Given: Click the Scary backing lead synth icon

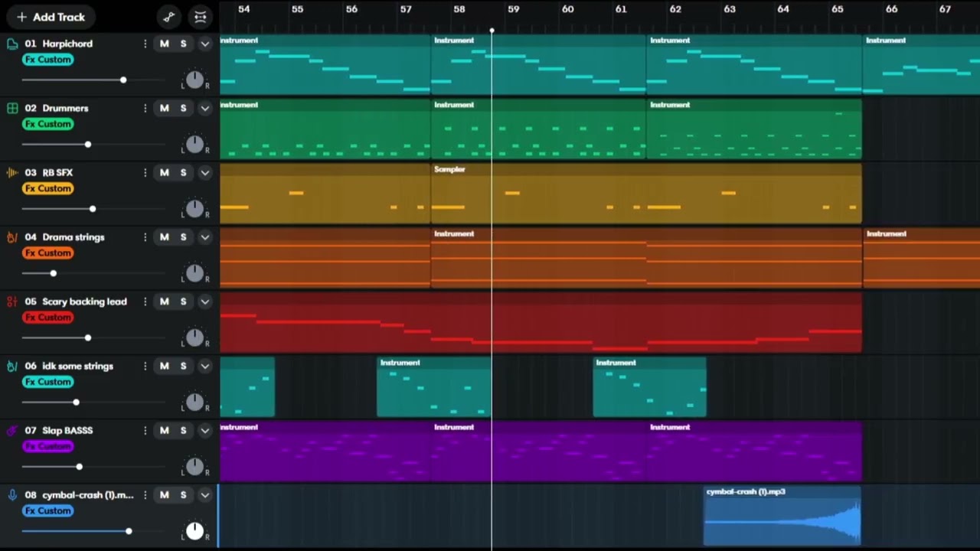Looking at the screenshot, I should click(x=12, y=302).
